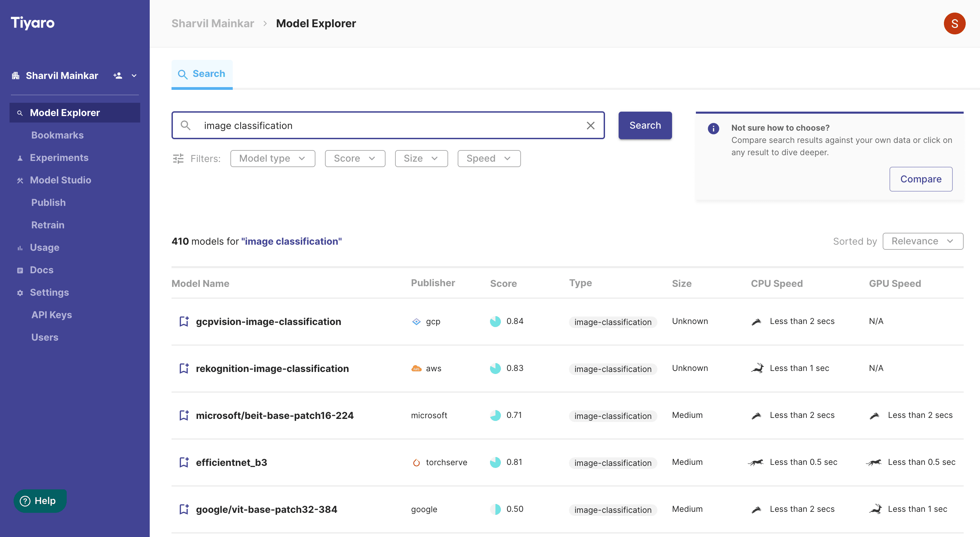
Task: Open Experiments in the sidebar
Action: (x=59, y=158)
